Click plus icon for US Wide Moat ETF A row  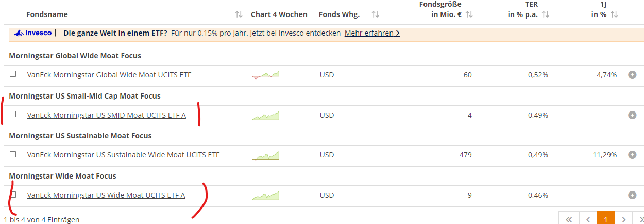click(x=632, y=195)
